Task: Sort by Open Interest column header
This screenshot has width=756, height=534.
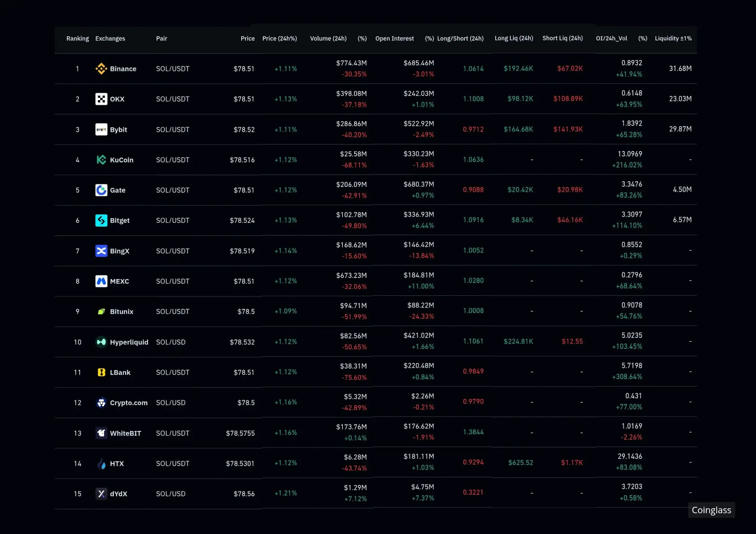Action: click(x=395, y=39)
